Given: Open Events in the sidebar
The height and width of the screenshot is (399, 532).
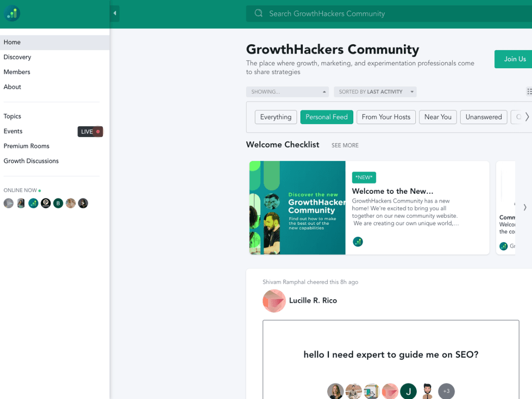Looking at the screenshot, I should [x=13, y=131].
